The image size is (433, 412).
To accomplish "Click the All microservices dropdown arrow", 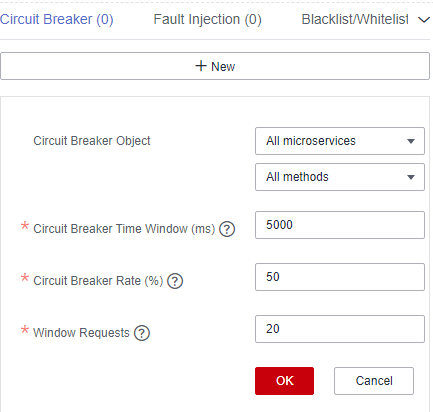I will point(411,141).
